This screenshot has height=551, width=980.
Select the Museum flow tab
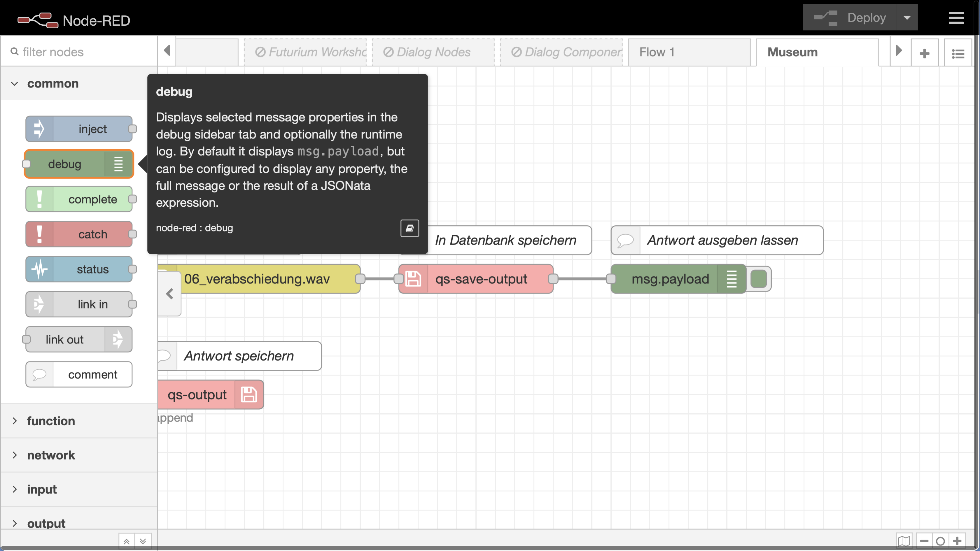point(817,52)
